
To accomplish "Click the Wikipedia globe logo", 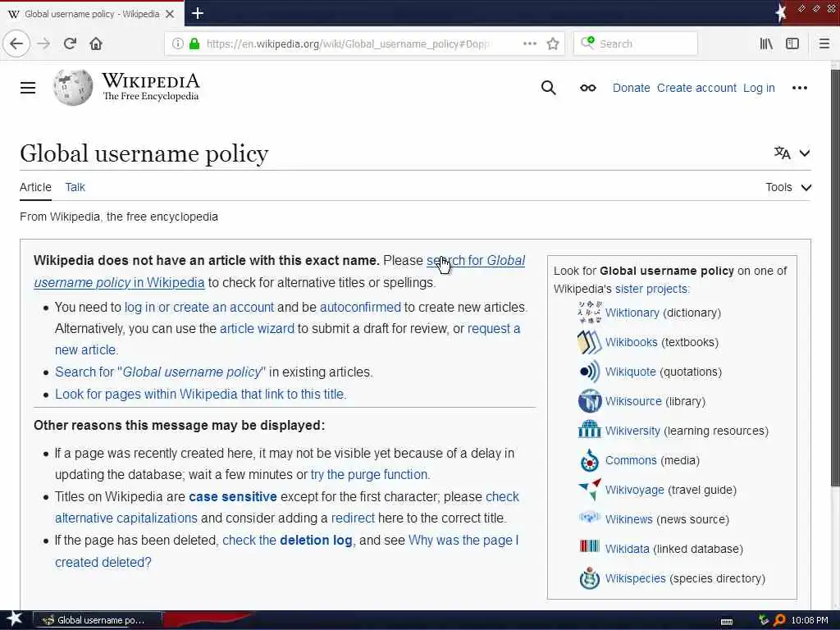I will [73, 87].
